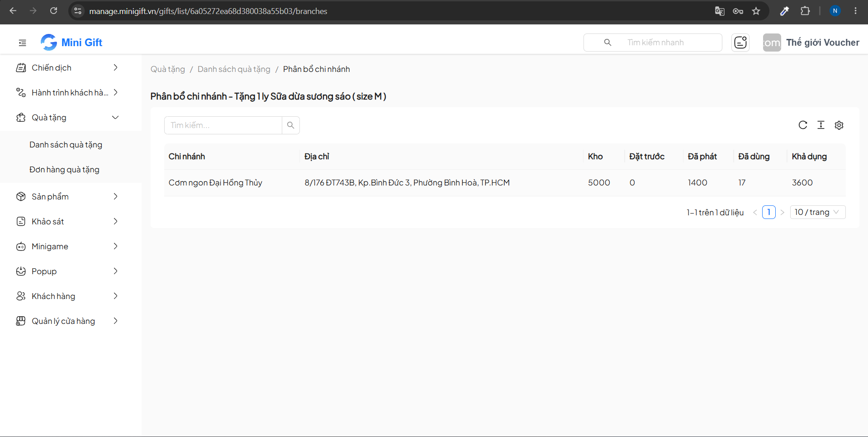Click the previous page arrow in pagination
Screen dimensions: 868x437
pyautogui.click(x=755, y=212)
